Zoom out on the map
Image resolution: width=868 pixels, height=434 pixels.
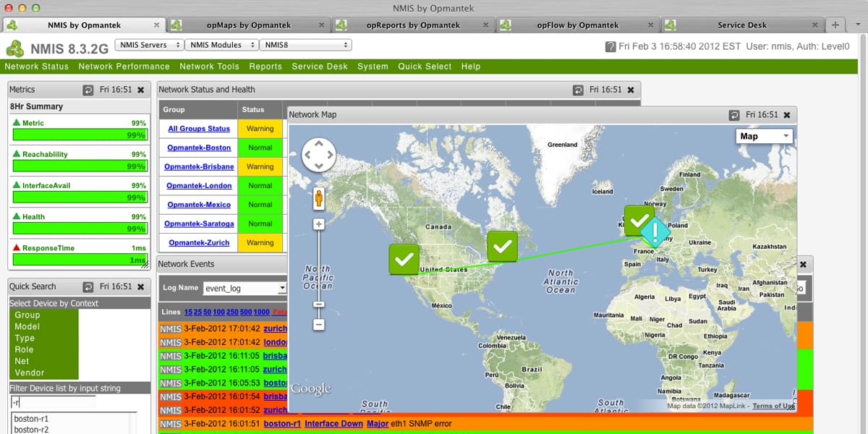tap(318, 325)
